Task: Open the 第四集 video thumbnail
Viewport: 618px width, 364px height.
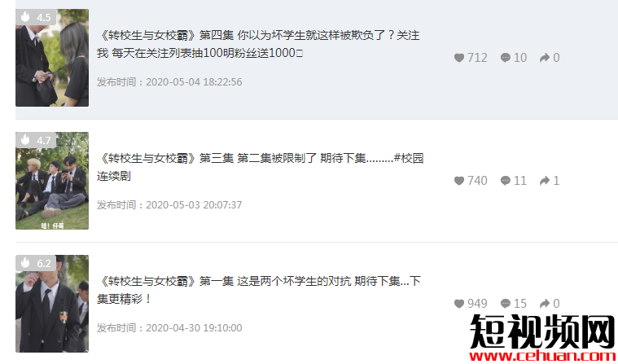Action: [x=52, y=58]
